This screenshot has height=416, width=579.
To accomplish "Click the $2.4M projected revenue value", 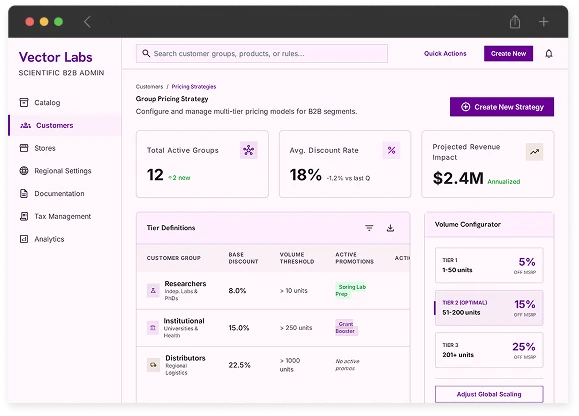I will [458, 178].
